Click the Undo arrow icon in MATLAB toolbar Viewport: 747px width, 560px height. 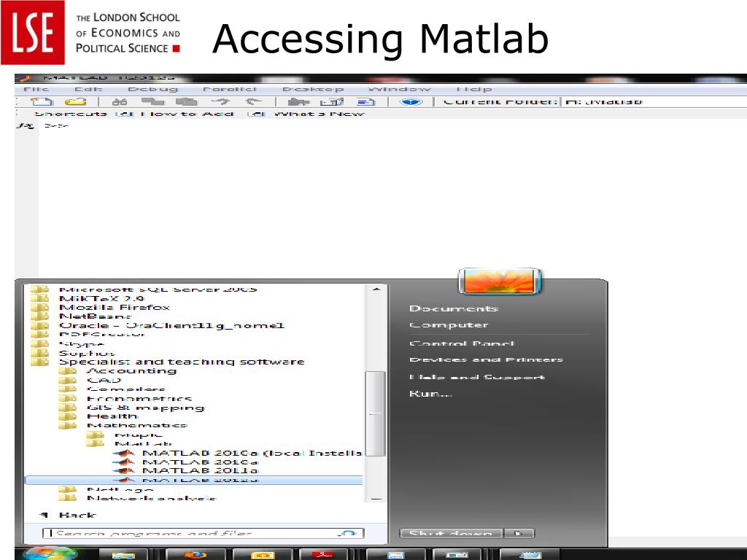point(220,101)
